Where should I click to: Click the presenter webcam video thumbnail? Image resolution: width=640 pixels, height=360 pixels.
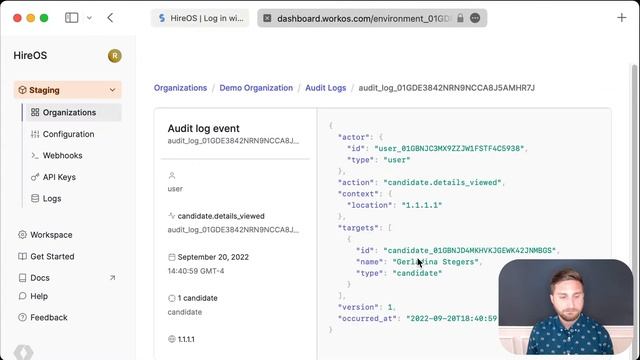coord(566,307)
